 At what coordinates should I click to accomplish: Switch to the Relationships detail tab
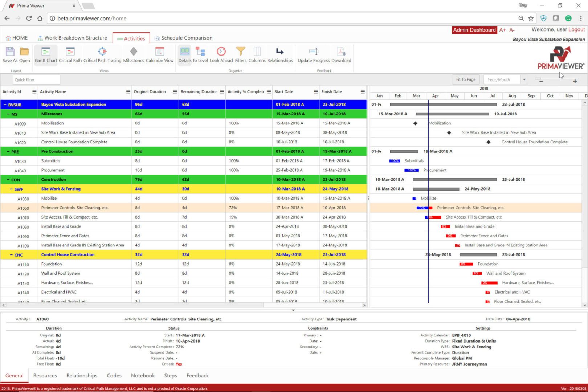(82, 376)
